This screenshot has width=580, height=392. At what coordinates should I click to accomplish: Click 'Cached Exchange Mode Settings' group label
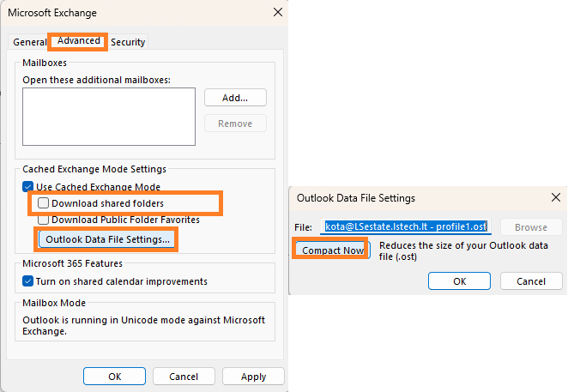94,169
